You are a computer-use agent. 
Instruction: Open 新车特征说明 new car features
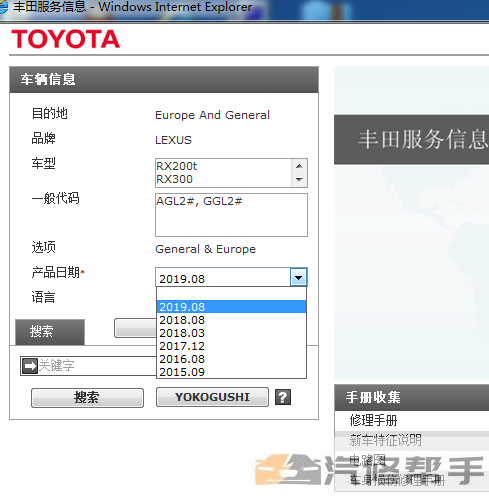(x=386, y=440)
